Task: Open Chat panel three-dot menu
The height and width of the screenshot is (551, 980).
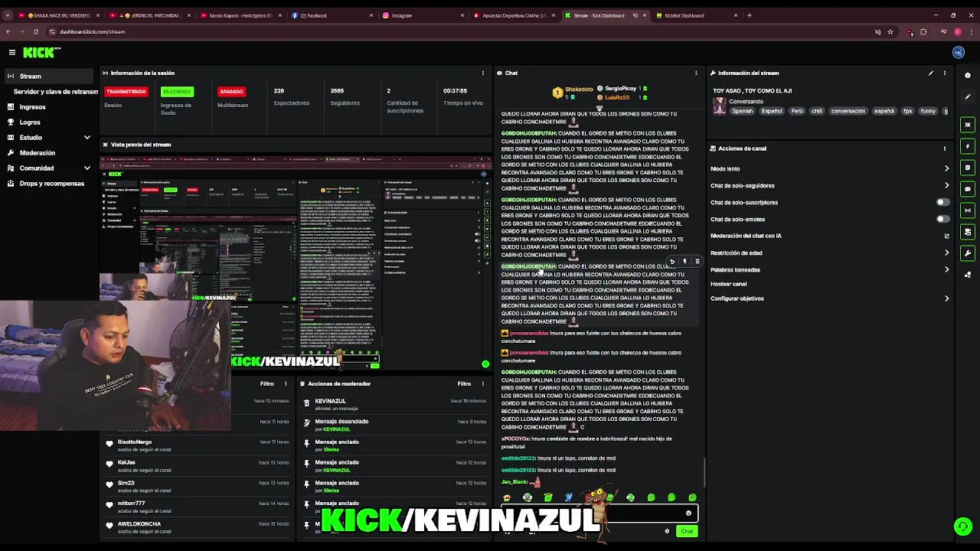Action: (x=696, y=73)
